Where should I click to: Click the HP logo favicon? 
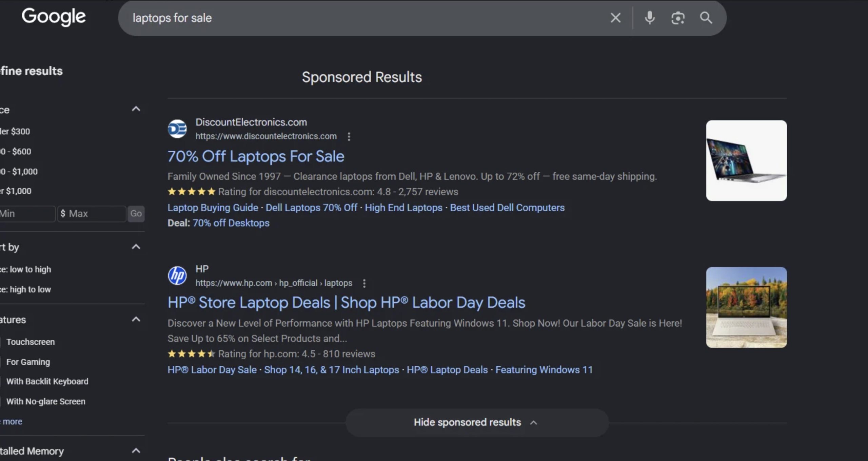[x=177, y=275]
